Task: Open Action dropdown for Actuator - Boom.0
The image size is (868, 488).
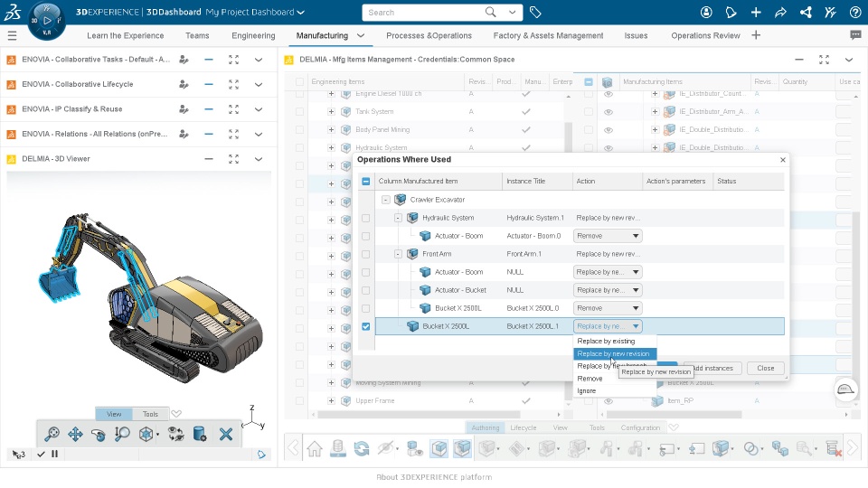Action: point(608,236)
